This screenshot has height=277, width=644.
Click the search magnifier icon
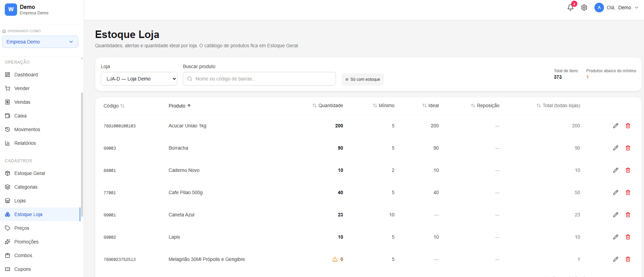[190, 79]
